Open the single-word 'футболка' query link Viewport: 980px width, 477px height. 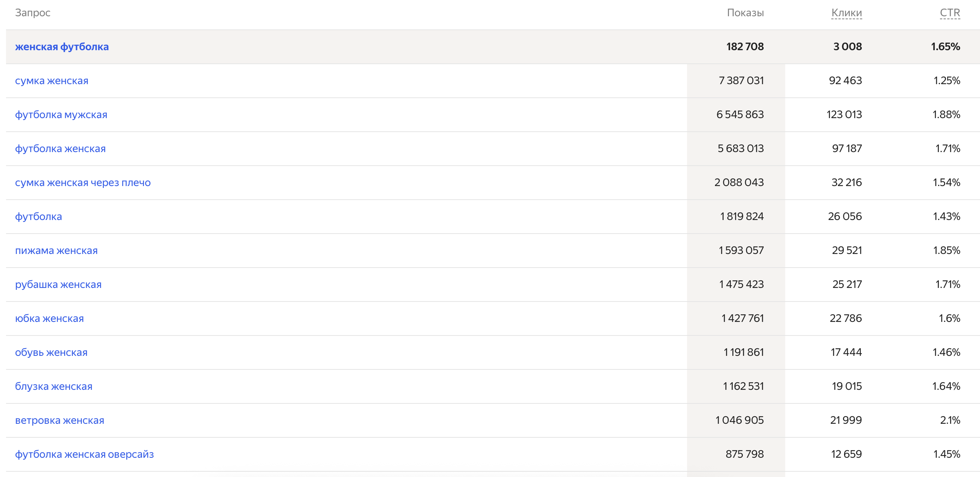[38, 217]
